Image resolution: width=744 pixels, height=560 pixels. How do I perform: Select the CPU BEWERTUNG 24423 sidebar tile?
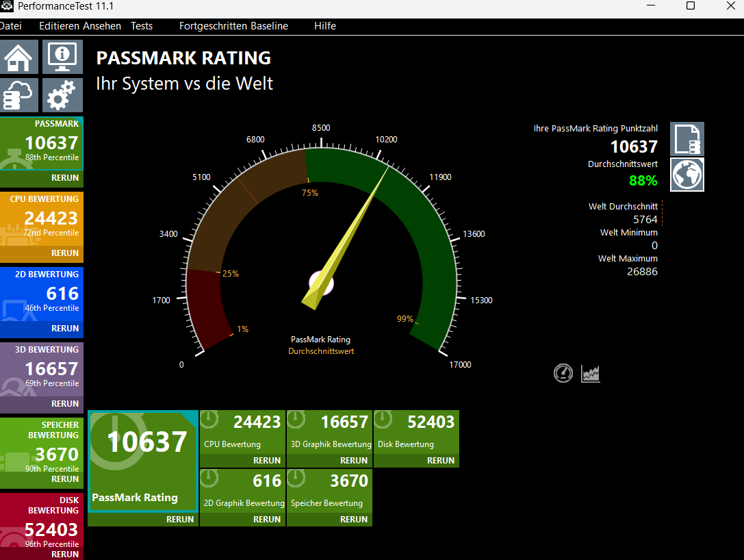tap(42, 219)
